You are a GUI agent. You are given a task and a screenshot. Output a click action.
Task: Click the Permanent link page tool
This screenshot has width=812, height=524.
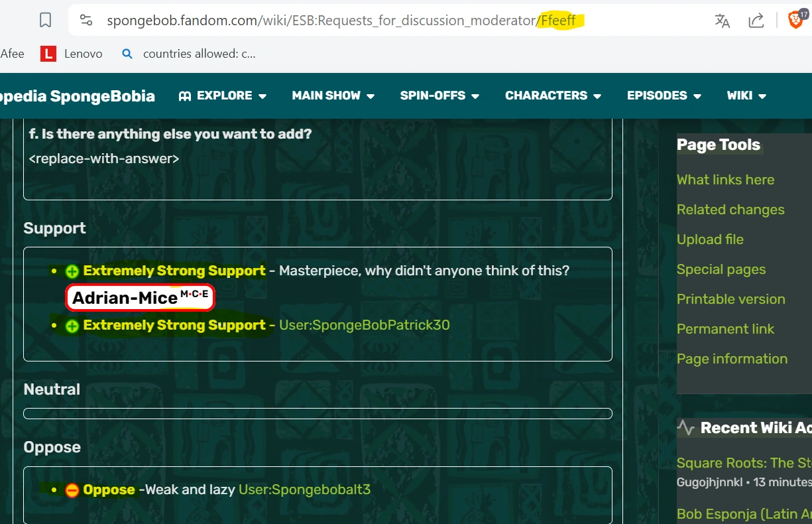coord(725,328)
